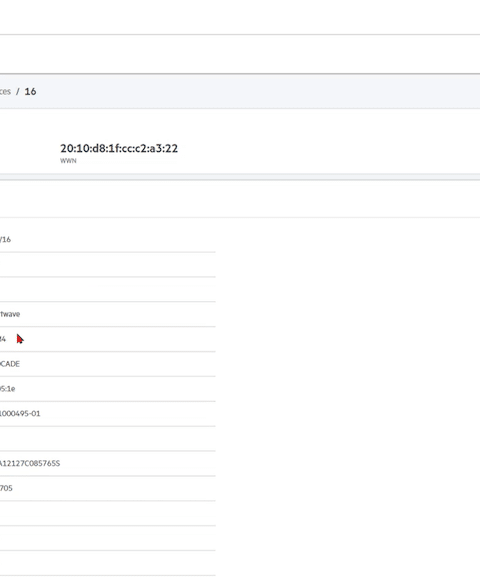Open the partially visible breadcrumb link before 16
The width and height of the screenshot is (480, 588).
5,92
